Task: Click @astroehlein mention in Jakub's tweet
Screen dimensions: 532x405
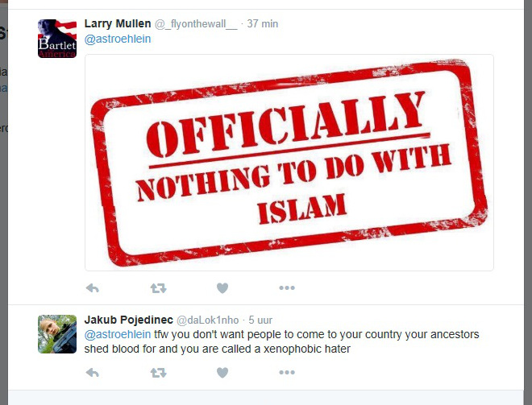Action: [118, 334]
